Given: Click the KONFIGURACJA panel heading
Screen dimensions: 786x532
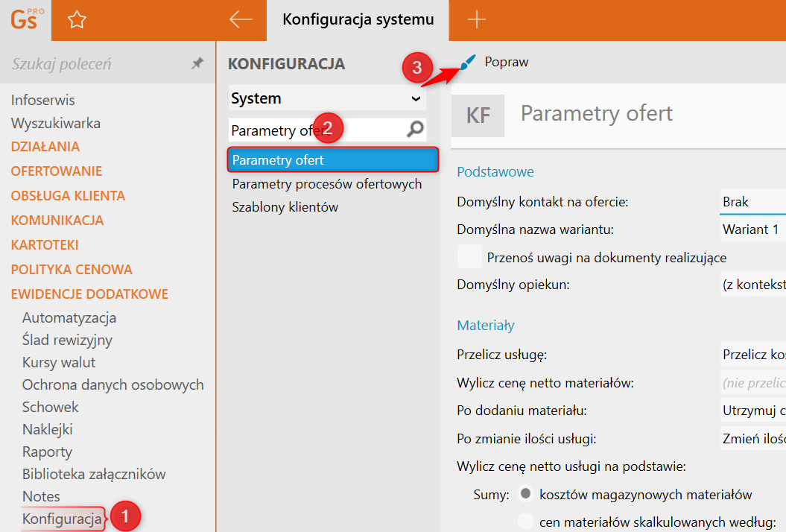Looking at the screenshot, I should click(287, 63).
